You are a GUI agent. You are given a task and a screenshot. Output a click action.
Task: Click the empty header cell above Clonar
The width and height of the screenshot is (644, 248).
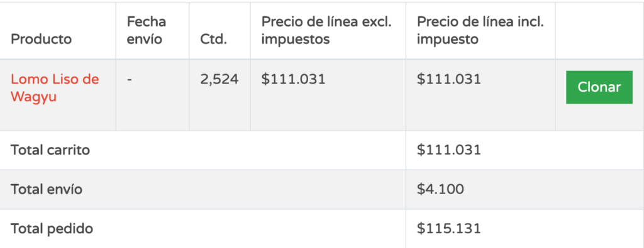click(599, 30)
